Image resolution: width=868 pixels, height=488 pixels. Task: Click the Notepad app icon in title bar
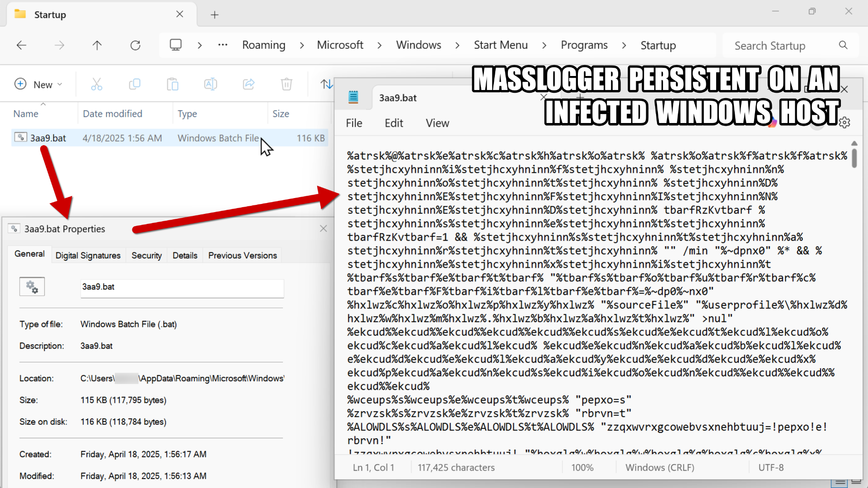click(x=353, y=97)
